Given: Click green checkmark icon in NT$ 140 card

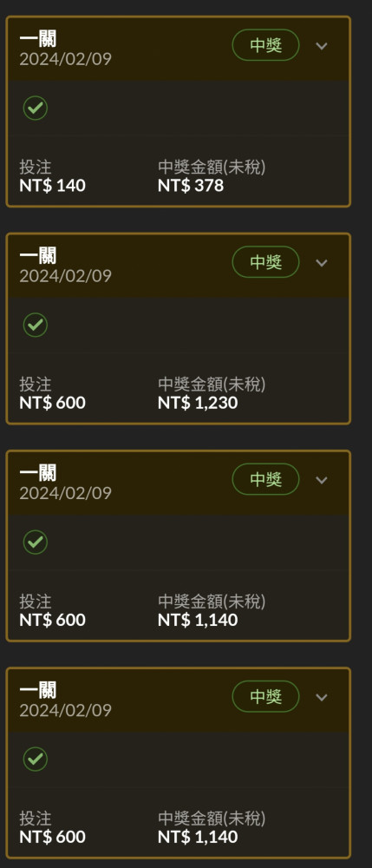Looking at the screenshot, I should tap(36, 108).
